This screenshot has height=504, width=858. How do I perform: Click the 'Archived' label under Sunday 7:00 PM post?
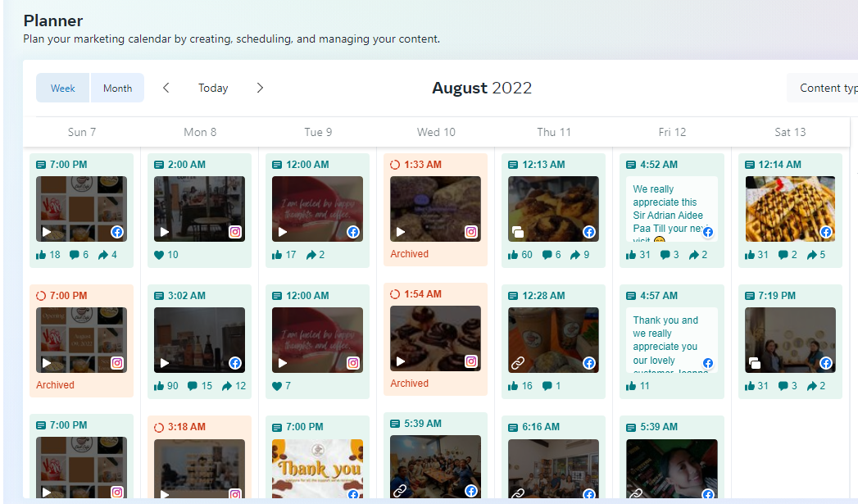click(x=55, y=385)
